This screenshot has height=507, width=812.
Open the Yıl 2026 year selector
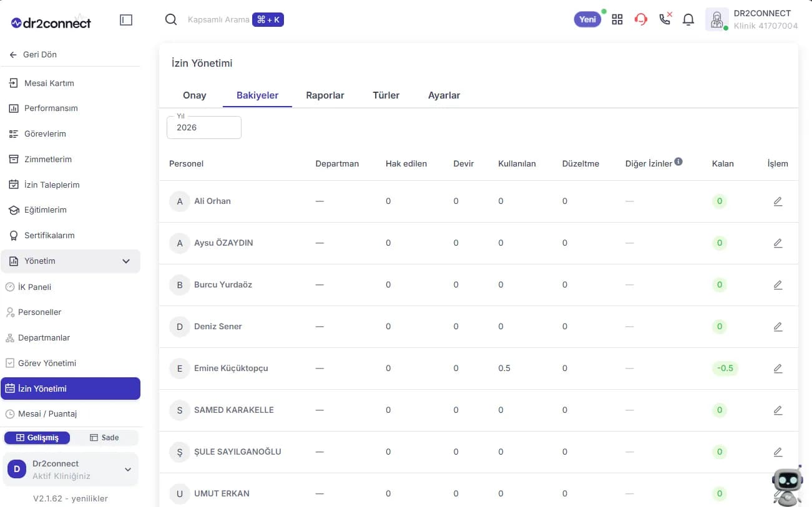tap(204, 127)
